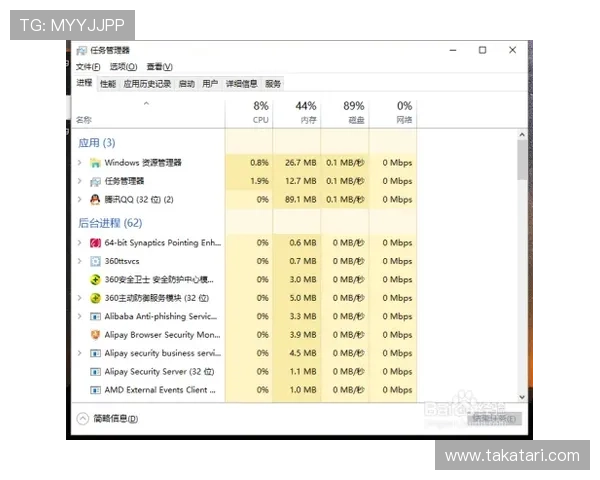Select the 进程 tab
Image resolution: width=600 pixels, height=480 pixels.
[x=84, y=83]
